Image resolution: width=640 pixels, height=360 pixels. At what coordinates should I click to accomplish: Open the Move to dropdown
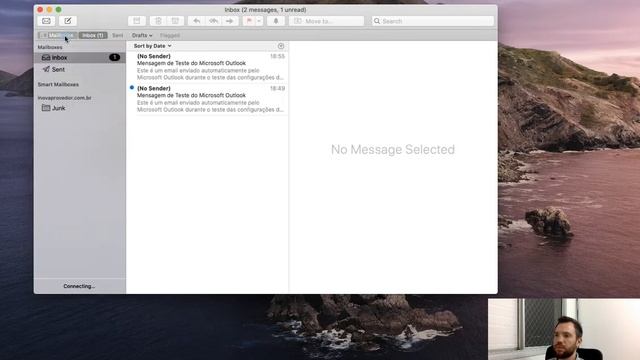click(x=327, y=21)
